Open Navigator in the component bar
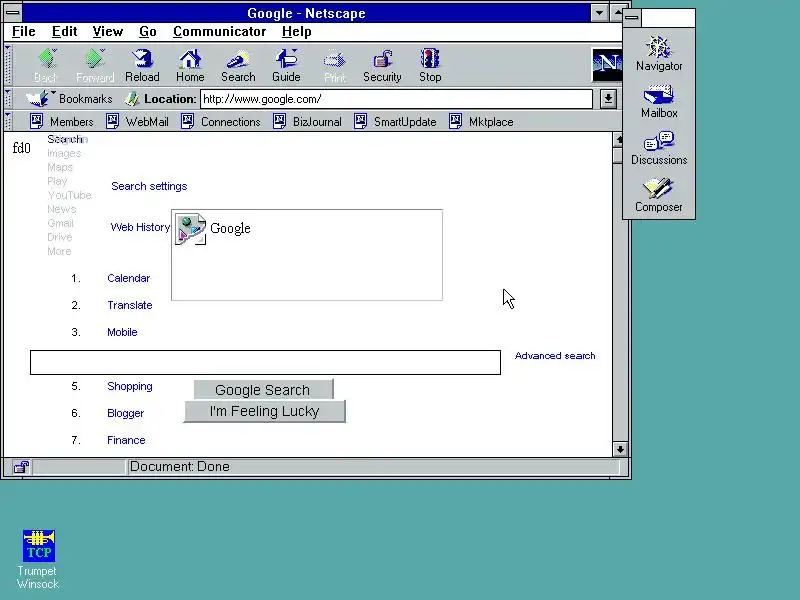 [x=659, y=54]
